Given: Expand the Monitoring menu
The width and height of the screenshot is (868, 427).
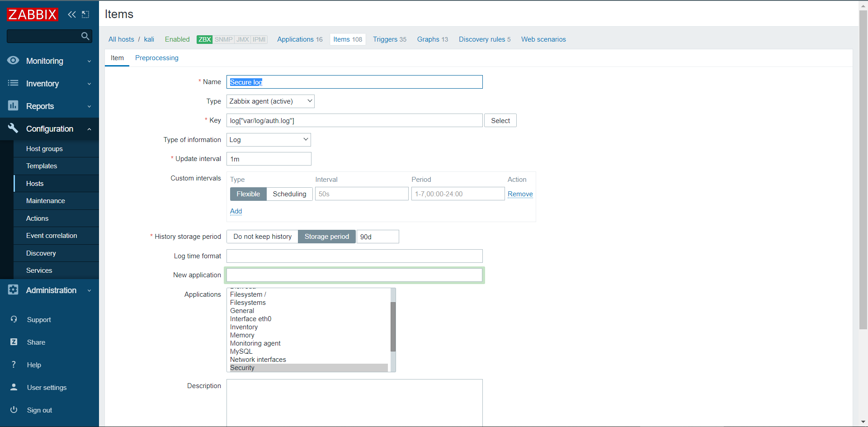Looking at the screenshot, I should (49, 61).
